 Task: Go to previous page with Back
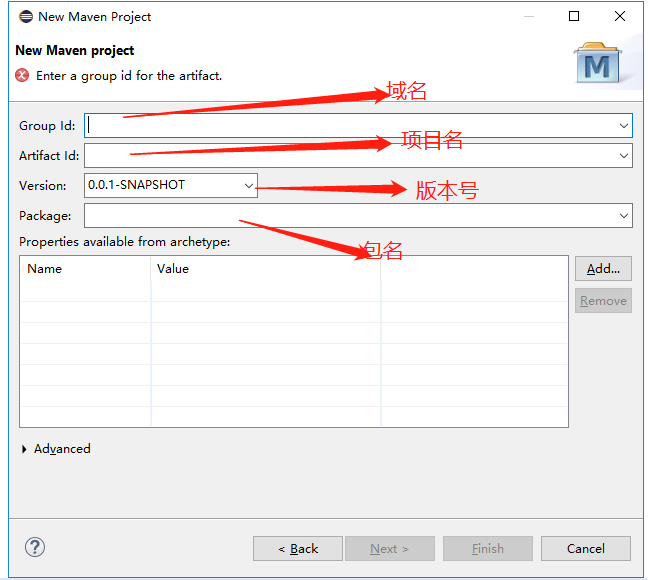point(298,549)
